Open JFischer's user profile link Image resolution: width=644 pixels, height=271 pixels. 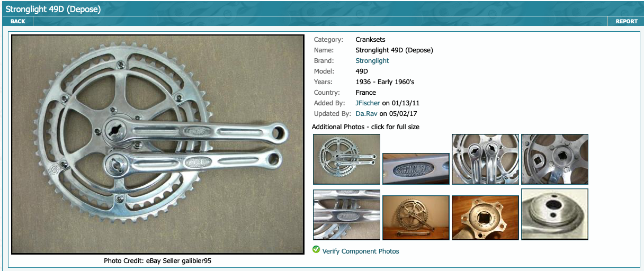point(368,103)
